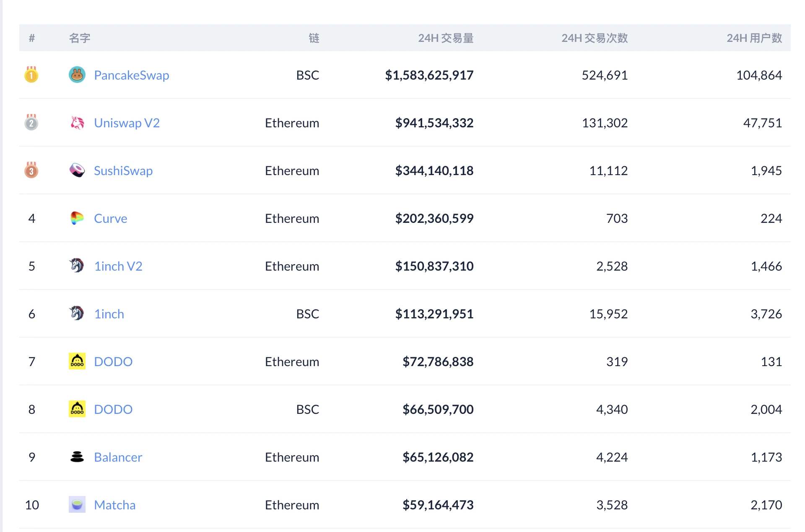805x532 pixels.
Task: Open the PancakeSwap link
Action: (132, 75)
